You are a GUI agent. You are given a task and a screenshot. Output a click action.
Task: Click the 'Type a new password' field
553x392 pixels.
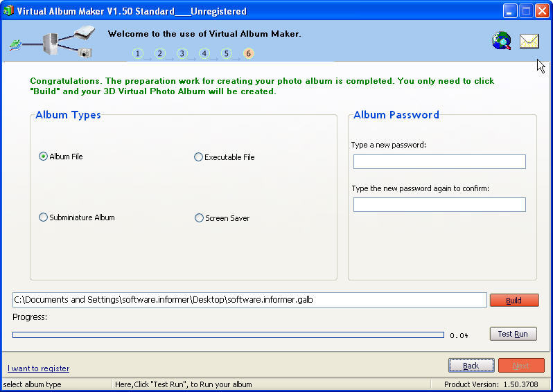pyautogui.click(x=439, y=162)
